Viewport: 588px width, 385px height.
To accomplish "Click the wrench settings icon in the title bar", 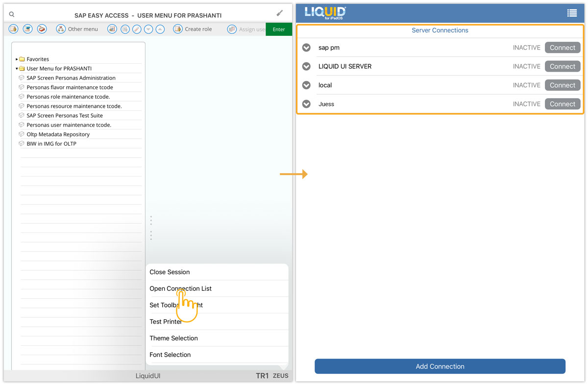I will 279,13.
